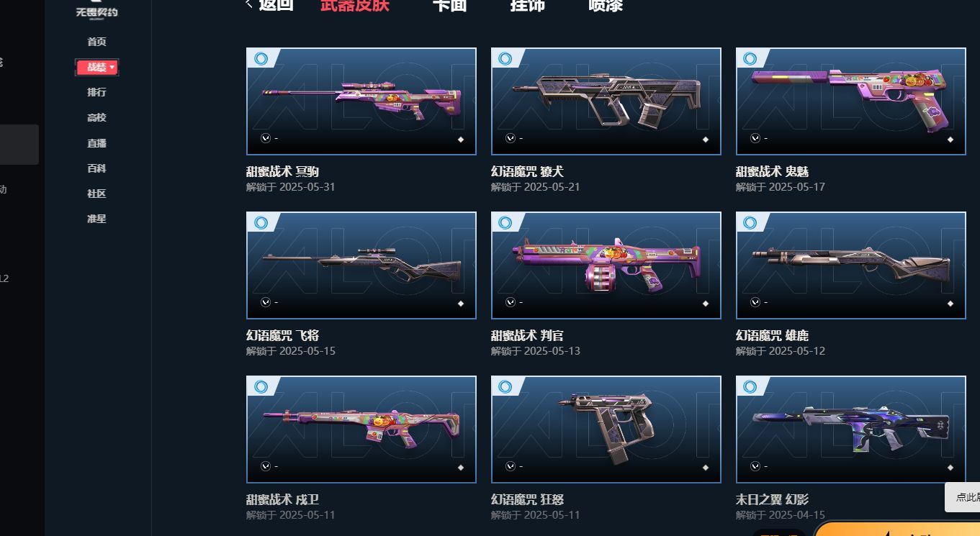Click blue circle icon on 幻语魔咒 獠犬 card
The height and width of the screenshot is (536, 980).
click(505, 59)
